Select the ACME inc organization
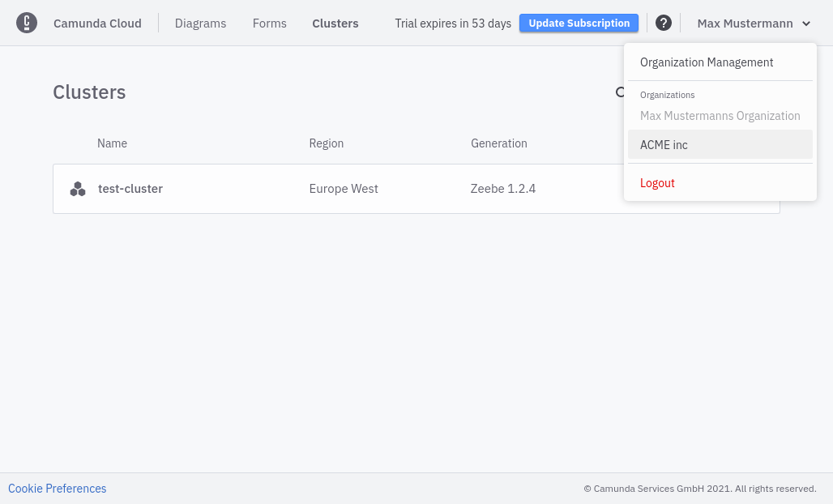 tap(664, 144)
